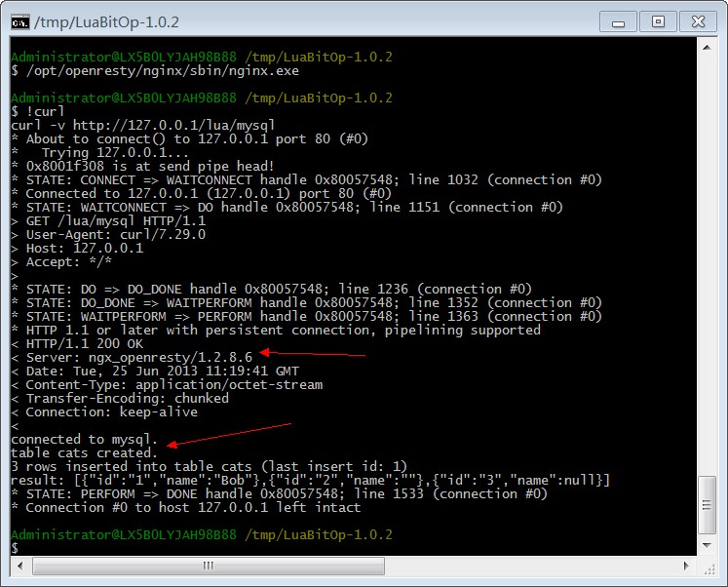Click 'STATE: PERFORM => DONE' line
Viewport: 728px width, 587px height.
[x=279, y=494]
